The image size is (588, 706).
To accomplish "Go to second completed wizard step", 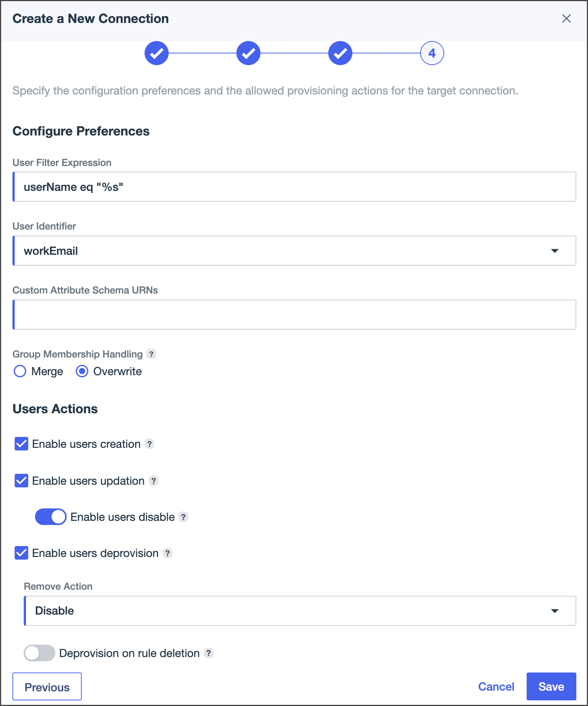I will click(x=248, y=53).
